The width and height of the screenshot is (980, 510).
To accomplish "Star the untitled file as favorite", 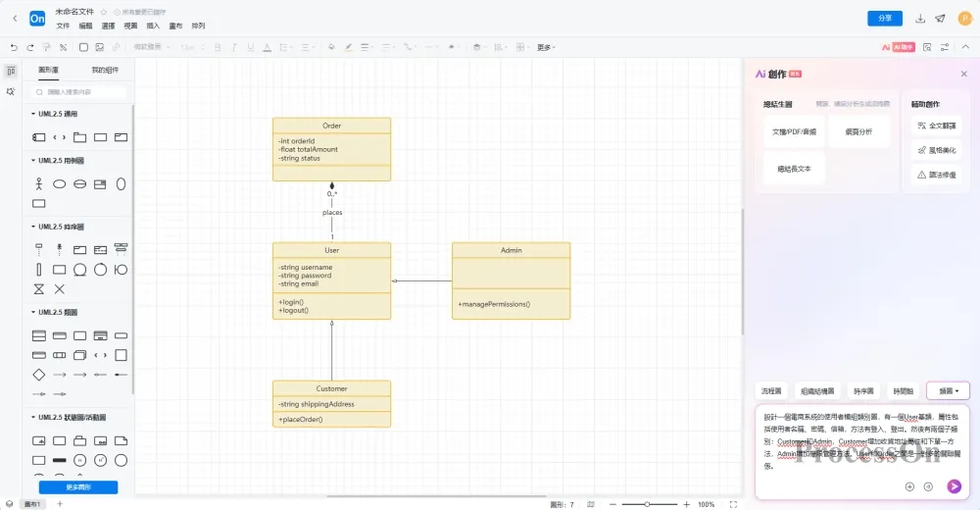I will point(104,12).
